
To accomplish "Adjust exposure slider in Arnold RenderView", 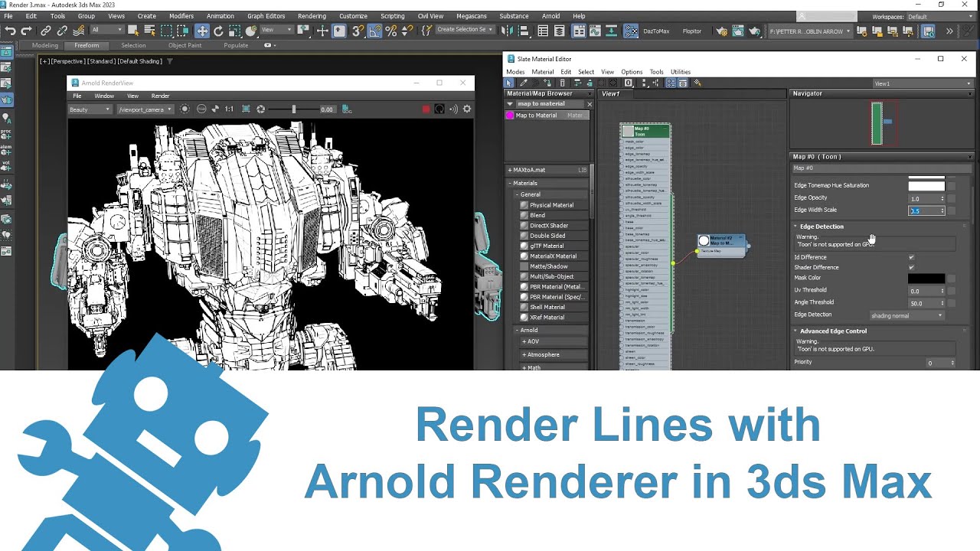I will (x=294, y=109).
